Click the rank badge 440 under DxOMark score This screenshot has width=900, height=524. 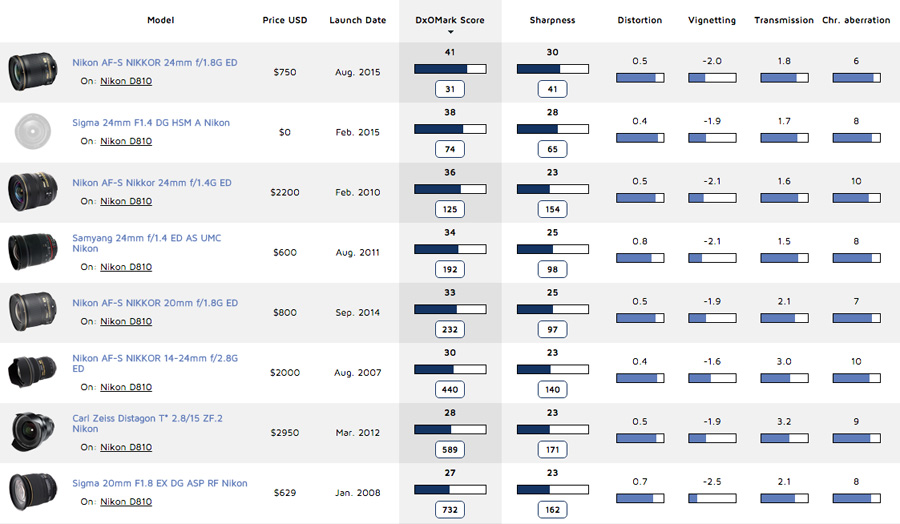click(x=450, y=389)
